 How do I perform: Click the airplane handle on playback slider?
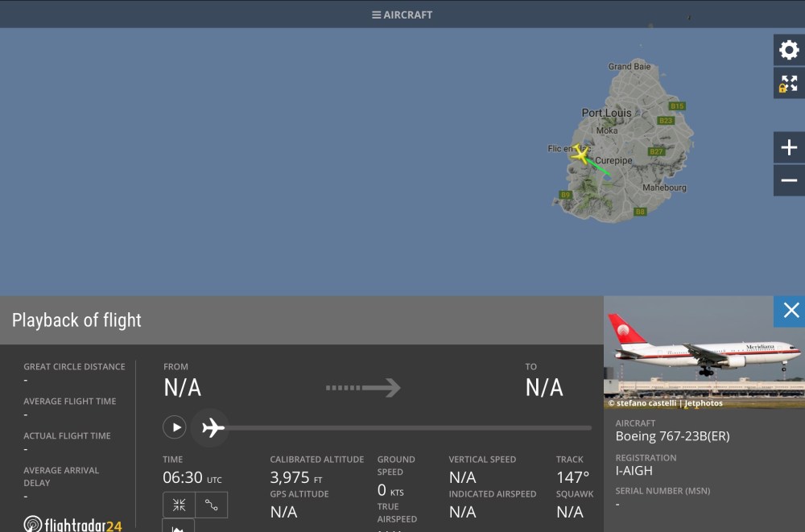point(213,427)
